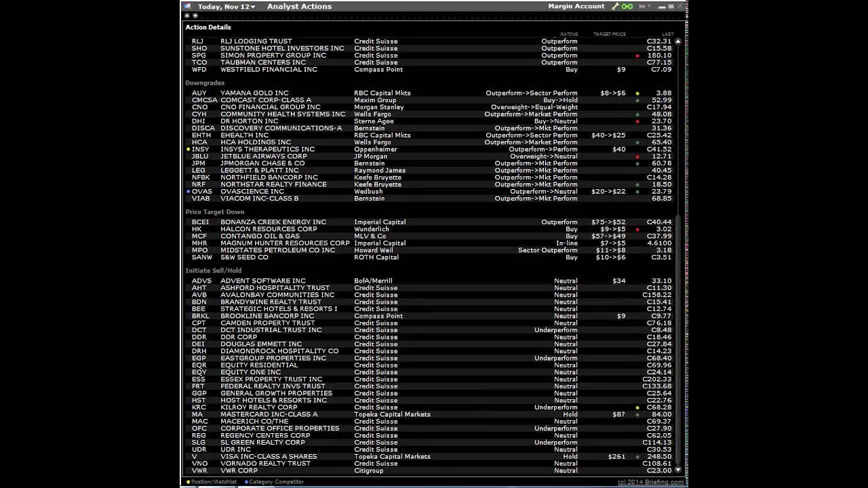Select AVALONBAY COMMUNITIES INC

[x=277, y=295]
